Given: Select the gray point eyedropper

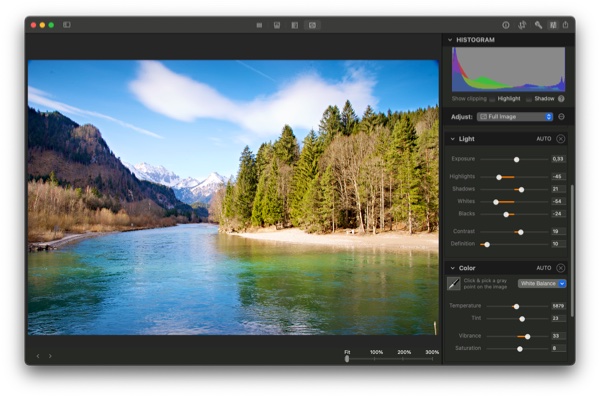Looking at the screenshot, I should (x=454, y=284).
